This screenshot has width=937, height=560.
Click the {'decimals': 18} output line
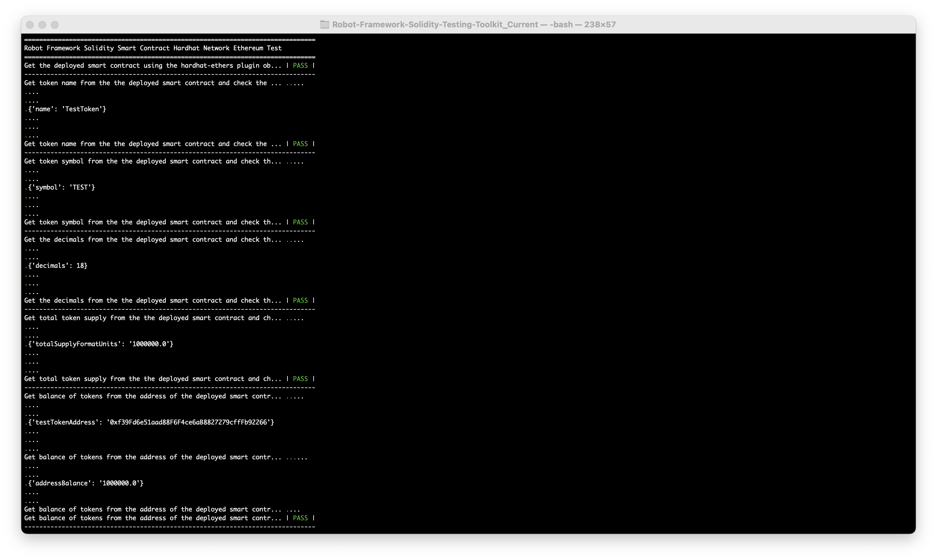pyautogui.click(x=58, y=266)
